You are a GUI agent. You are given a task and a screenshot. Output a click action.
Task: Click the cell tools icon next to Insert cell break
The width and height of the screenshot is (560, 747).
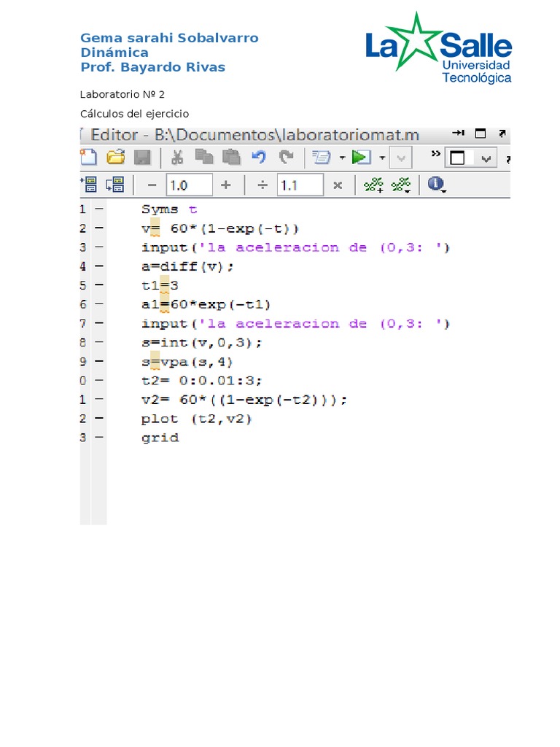coord(401,185)
